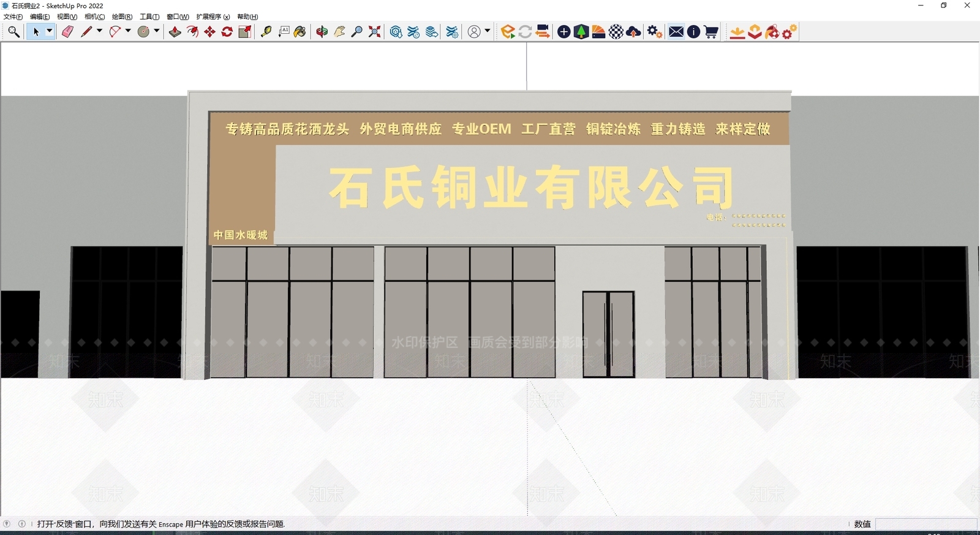Click the user account profile icon

point(474,32)
